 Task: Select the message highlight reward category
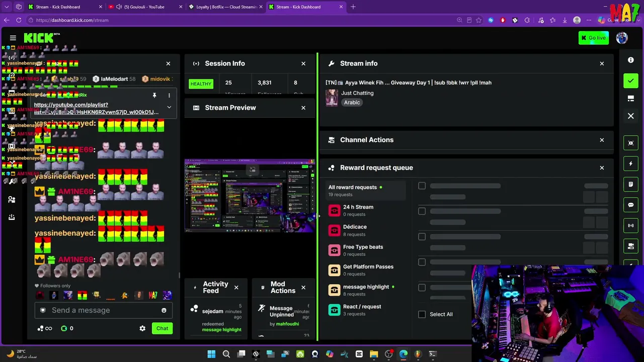click(365, 290)
